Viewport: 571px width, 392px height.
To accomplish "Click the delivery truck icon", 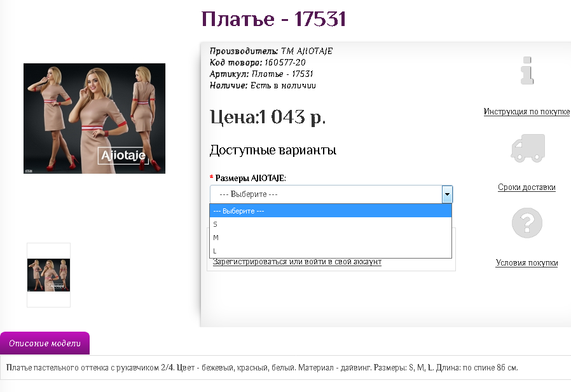I will pyautogui.click(x=528, y=148).
